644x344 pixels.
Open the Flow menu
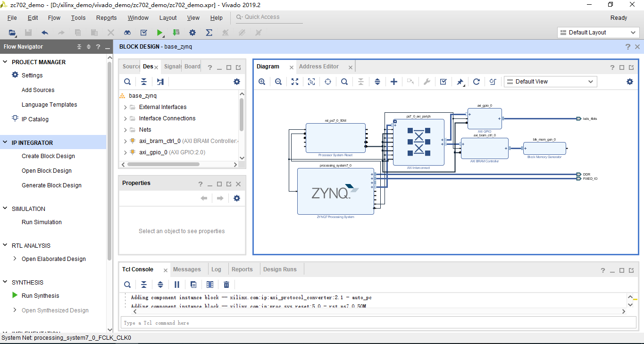54,18
